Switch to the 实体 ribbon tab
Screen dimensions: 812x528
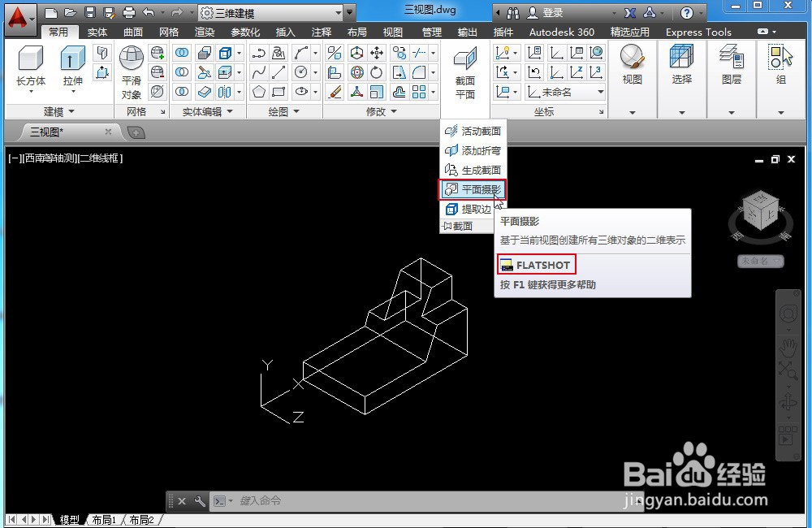[x=97, y=32]
